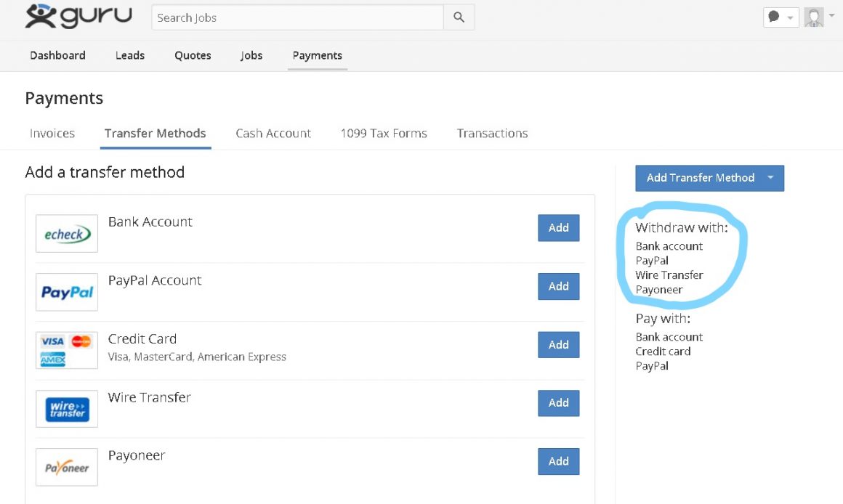The image size is (843, 504).
Task: Expand the Add Transfer Method dropdown arrow
Action: pos(770,178)
